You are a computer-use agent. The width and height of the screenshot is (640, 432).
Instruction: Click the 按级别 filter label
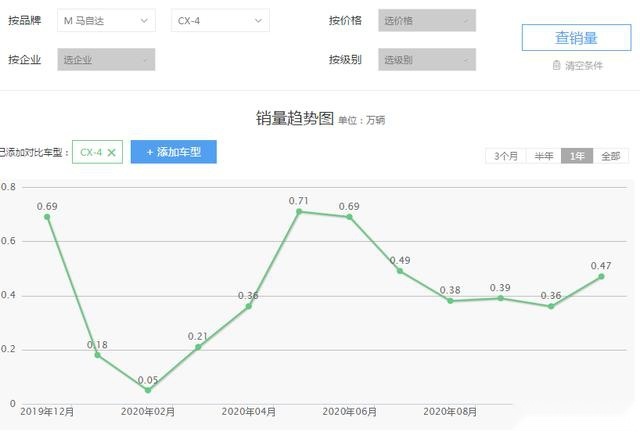[x=345, y=60]
